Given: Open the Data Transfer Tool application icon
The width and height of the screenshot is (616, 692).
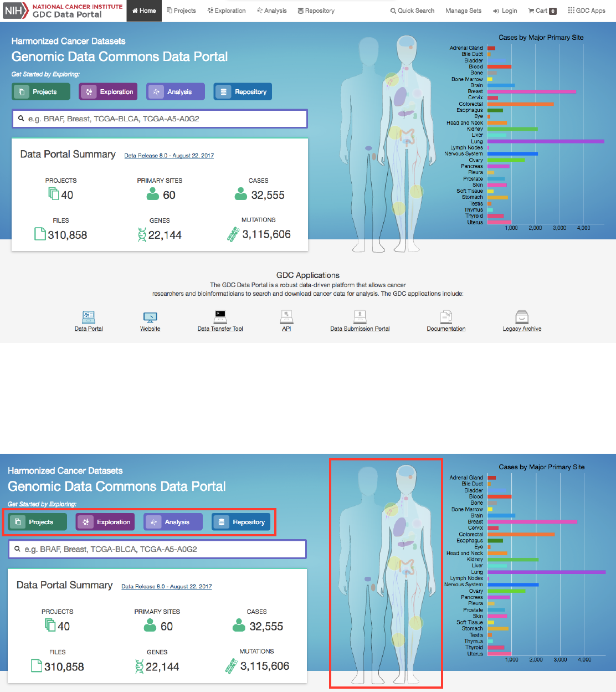Looking at the screenshot, I should click(x=220, y=316).
